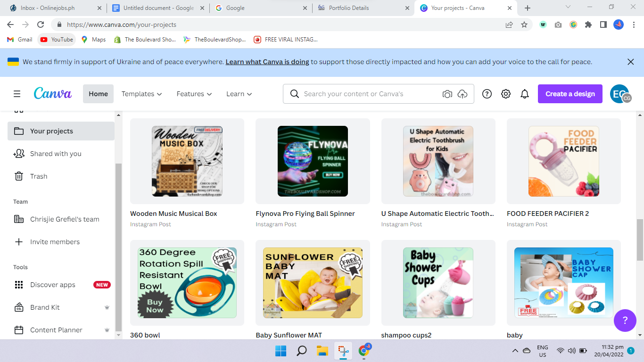644x362 pixels.
Task: Open Trash in the sidebar
Action: [61, 176]
